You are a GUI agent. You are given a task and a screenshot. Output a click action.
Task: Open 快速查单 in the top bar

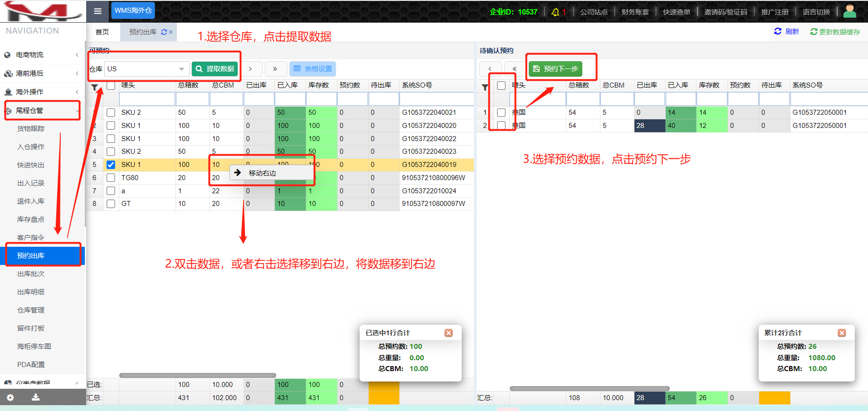677,12
